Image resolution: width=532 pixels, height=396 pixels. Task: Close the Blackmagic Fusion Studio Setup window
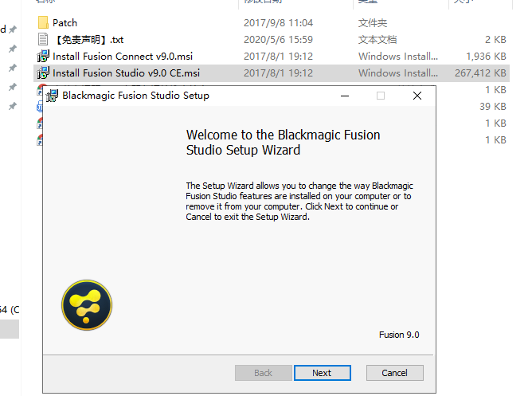(x=417, y=96)
